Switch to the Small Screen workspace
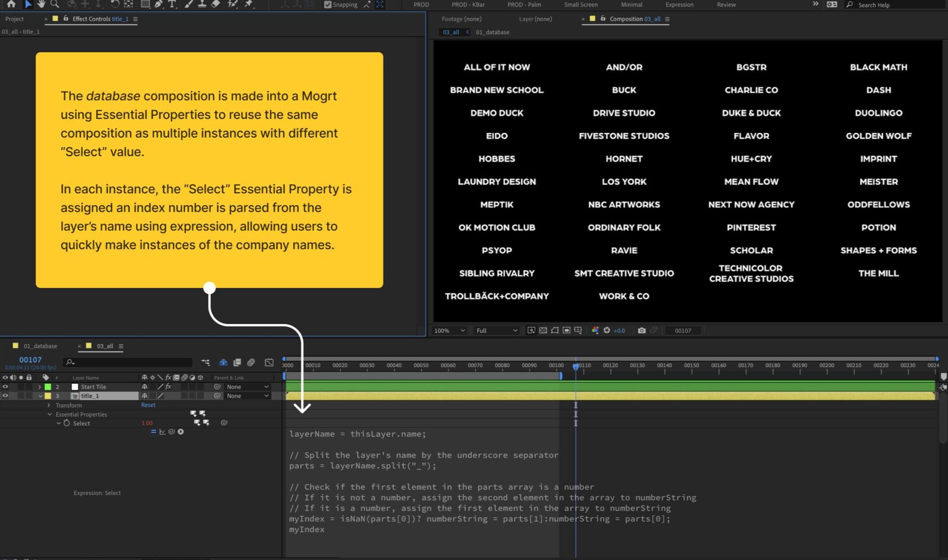Screen dimensions: 948x560 [x=580, y=4]
